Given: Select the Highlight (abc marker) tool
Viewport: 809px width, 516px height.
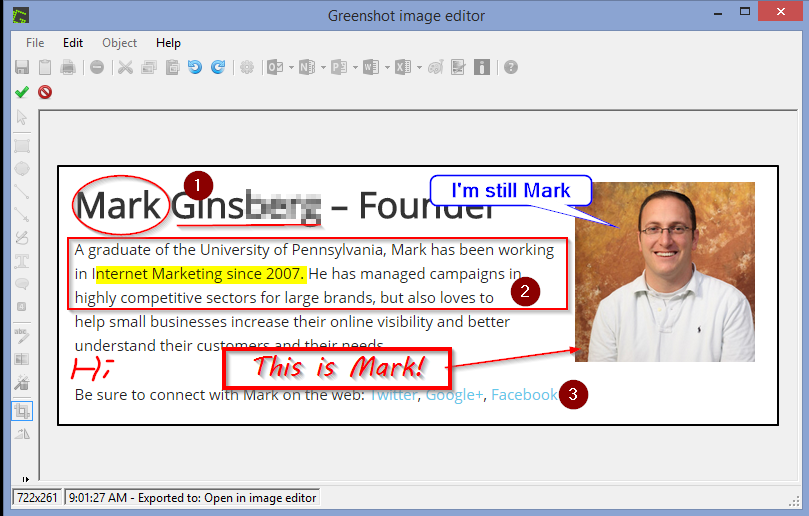Looking at the screenshot, I should point(22,335).
